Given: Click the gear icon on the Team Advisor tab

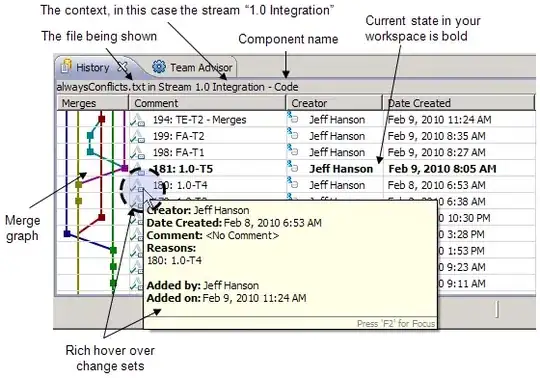Looking at the screenshot, I should click(x=159, y=67).
